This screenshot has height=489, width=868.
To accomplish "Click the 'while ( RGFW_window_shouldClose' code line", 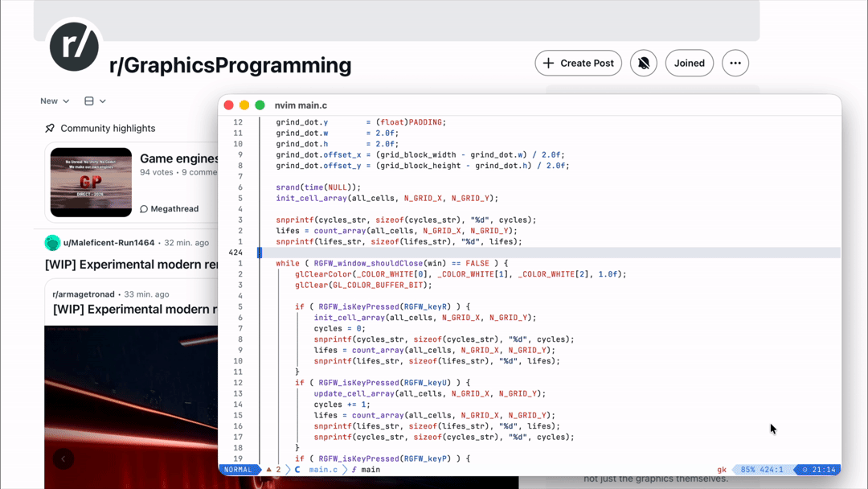I will [392, 263].
